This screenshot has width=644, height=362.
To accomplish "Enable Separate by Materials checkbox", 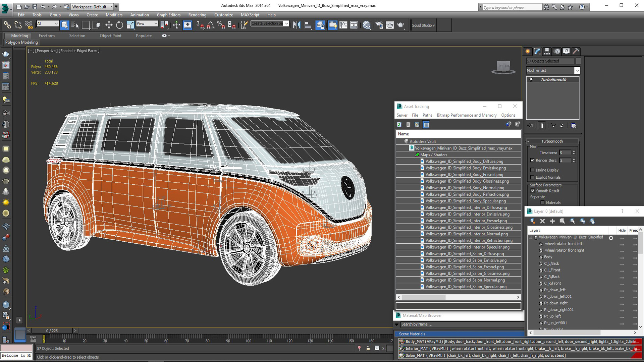I will pos(543,202).
